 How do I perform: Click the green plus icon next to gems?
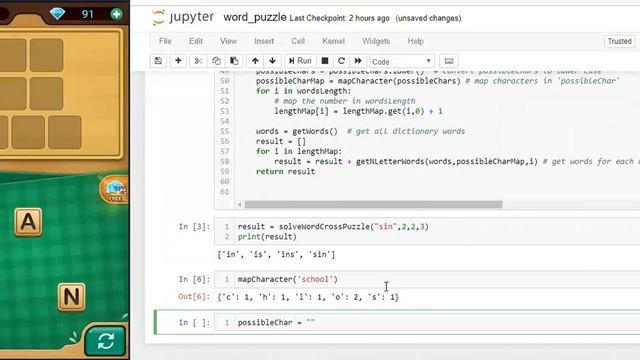(x=116, y=14)
